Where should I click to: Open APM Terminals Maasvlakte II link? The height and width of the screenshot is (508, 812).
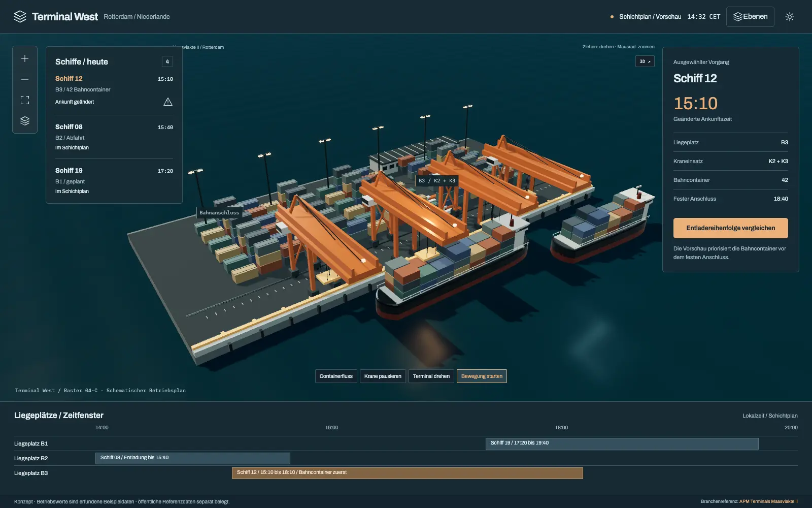768,501
